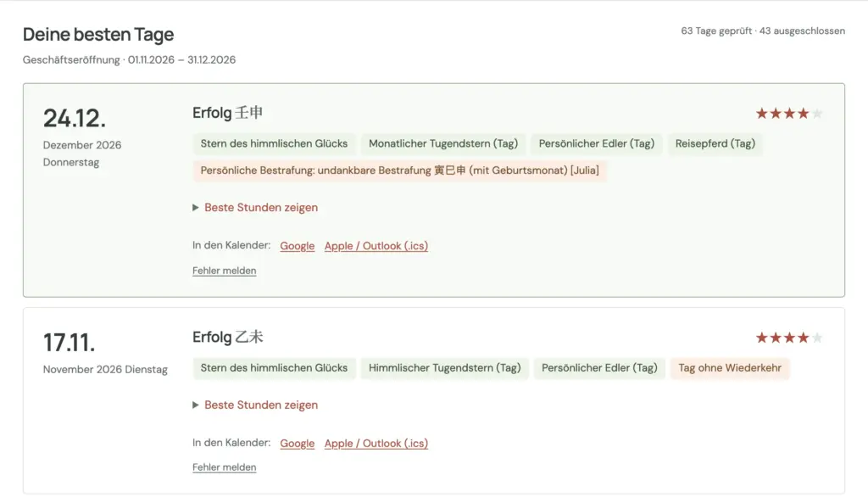868x503 pixels.
Task: Expand 'Beste Stunden zeigen' for 17.11.
Action: [x=255, y=405]
